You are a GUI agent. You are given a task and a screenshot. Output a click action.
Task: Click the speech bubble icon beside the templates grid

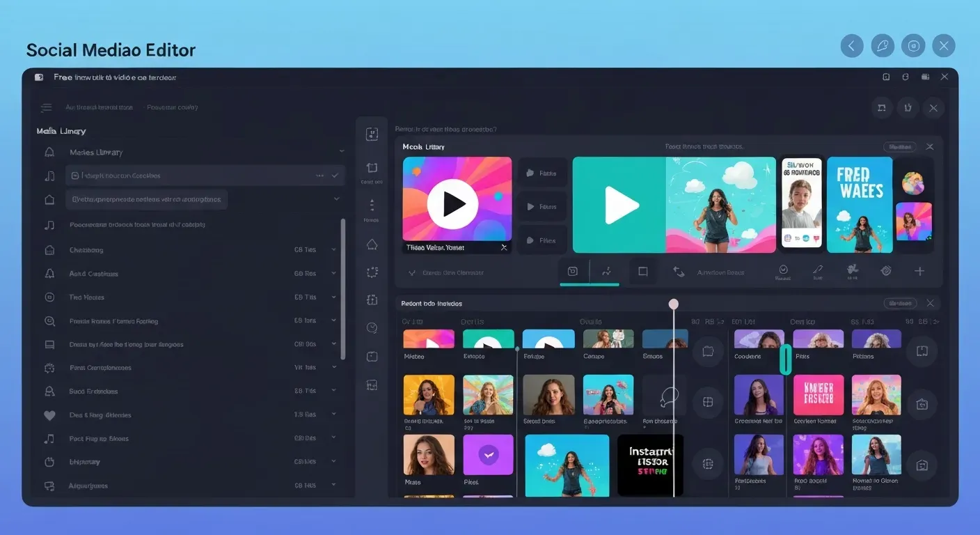coord(708,352)
